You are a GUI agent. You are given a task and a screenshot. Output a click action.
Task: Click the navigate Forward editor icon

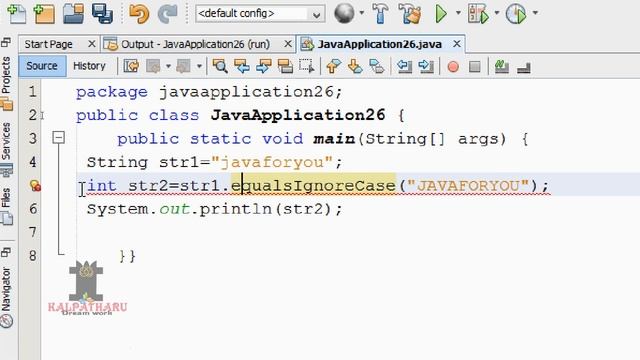183,66
